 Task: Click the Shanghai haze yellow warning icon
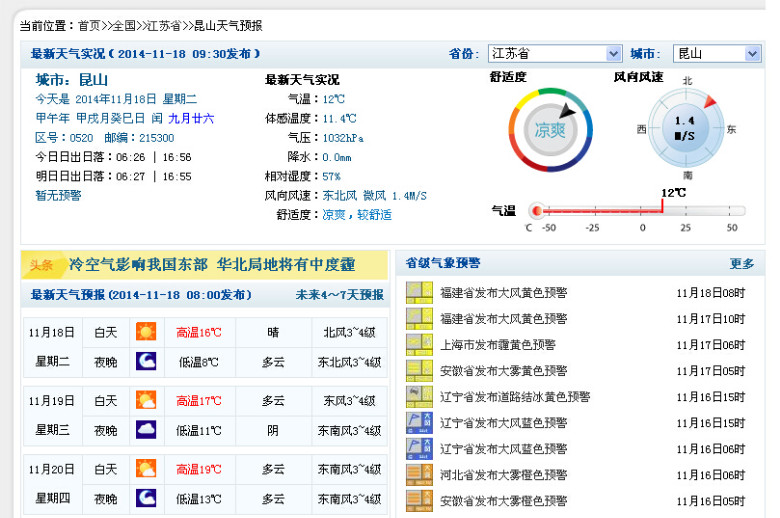click(418, 344)
